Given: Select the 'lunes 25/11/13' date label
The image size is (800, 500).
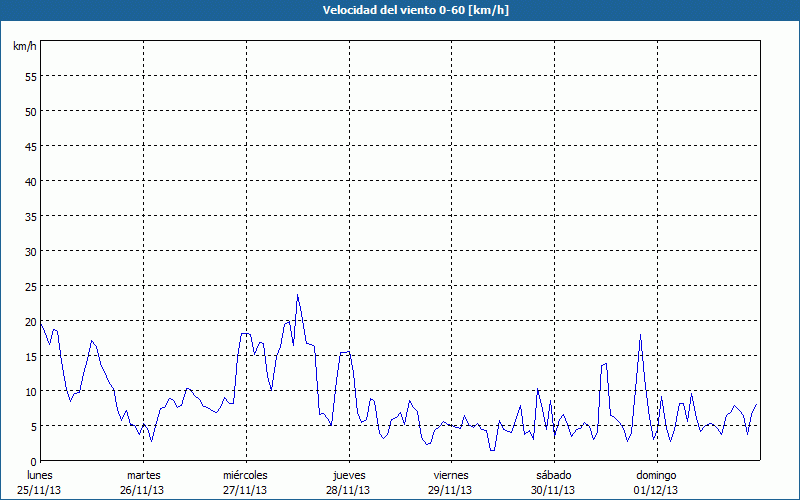Looking at the screenshot, I should pyautogui.click(x=40, y=482).
